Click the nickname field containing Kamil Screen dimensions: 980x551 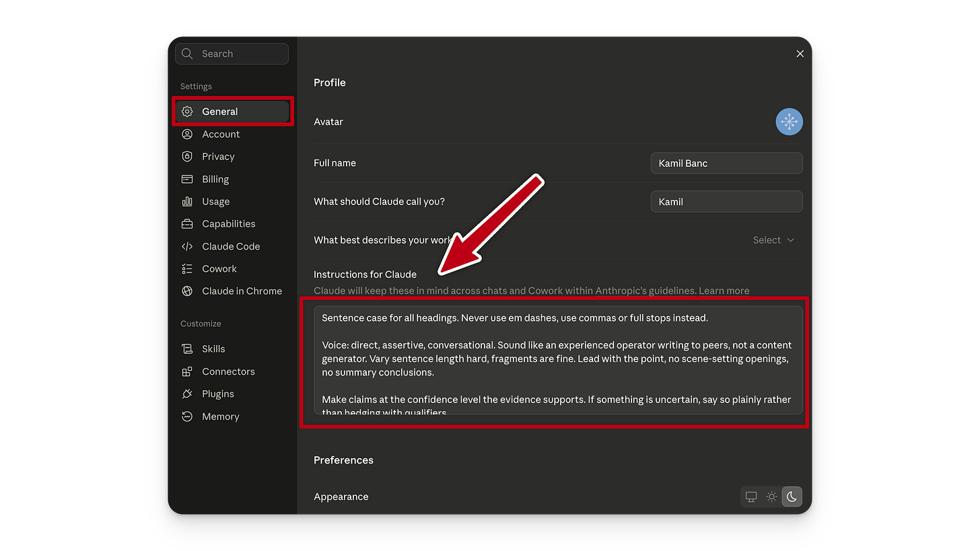(x=726, y=201)
